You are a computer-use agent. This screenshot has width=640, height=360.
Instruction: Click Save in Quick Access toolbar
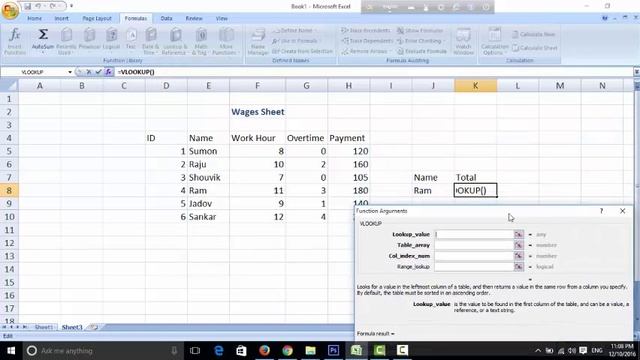pos(27,7)
